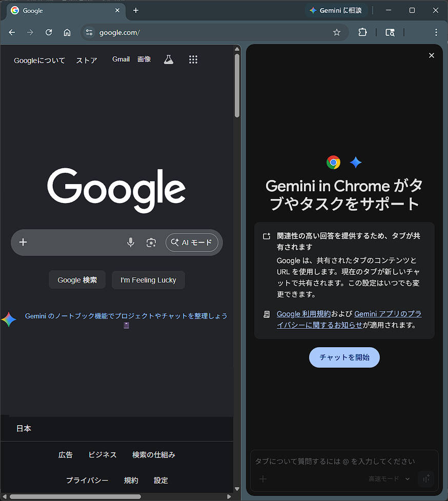Open the '設定' footer menu
Image resolution: width=448 pixels, height=501 pixels.
coord(160,480)
